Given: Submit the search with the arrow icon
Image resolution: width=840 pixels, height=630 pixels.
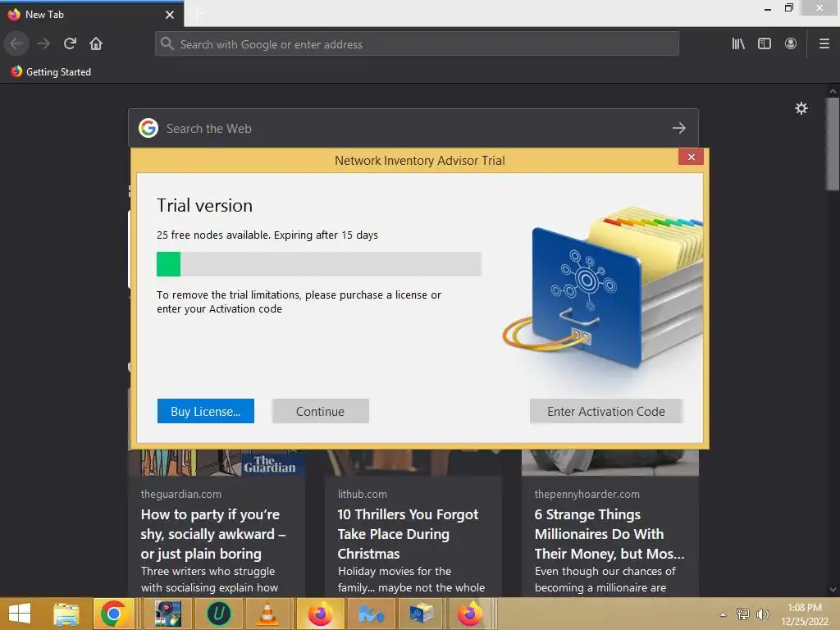Looking at the screenshot, I should (x=678, y=128).
